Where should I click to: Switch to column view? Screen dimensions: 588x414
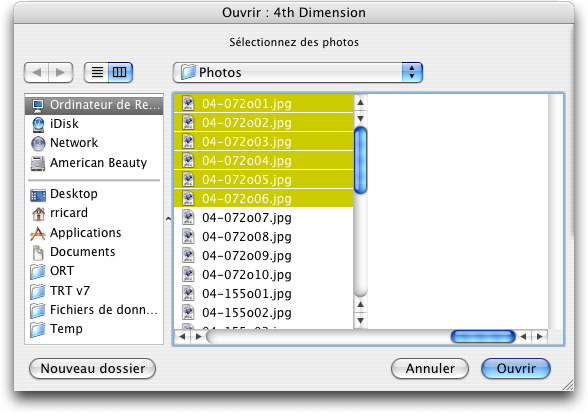click(x=120, y=72)
